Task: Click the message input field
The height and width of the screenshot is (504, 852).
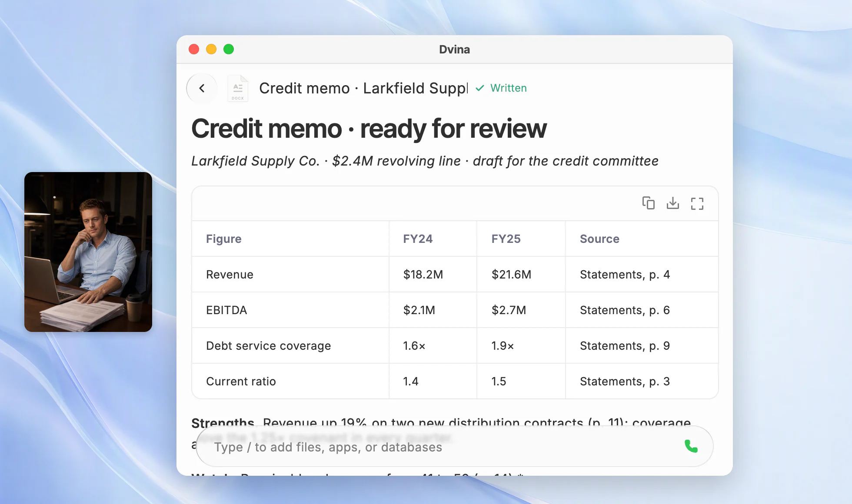Action: pyautogui.click(x=455, y=447)
